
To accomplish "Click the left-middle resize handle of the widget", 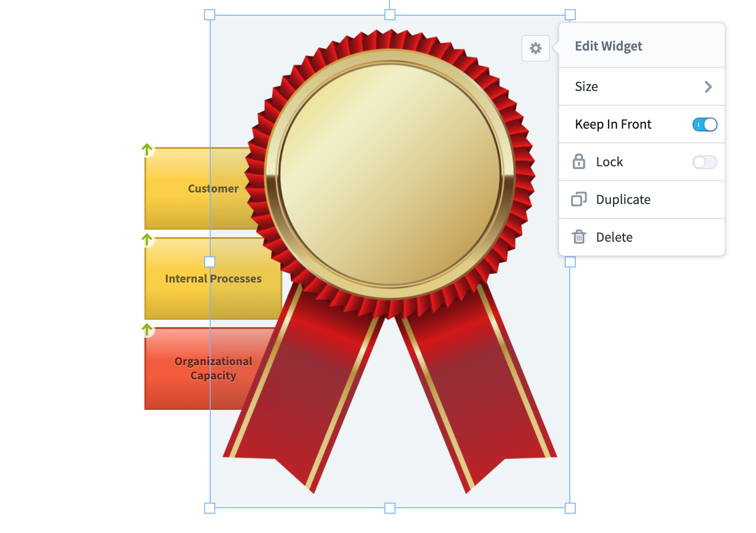I will (x=210, y=262).
